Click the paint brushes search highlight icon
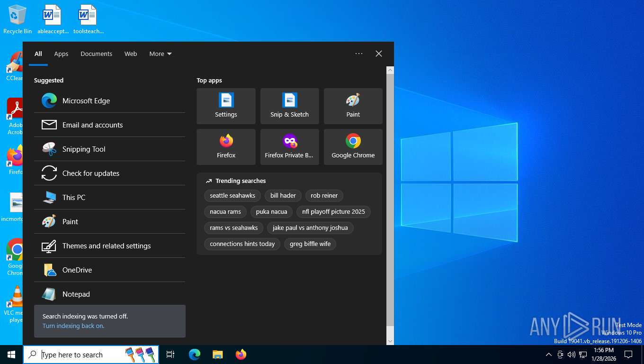Viewport: 644px width, 364px height. (x=140, y=355)
